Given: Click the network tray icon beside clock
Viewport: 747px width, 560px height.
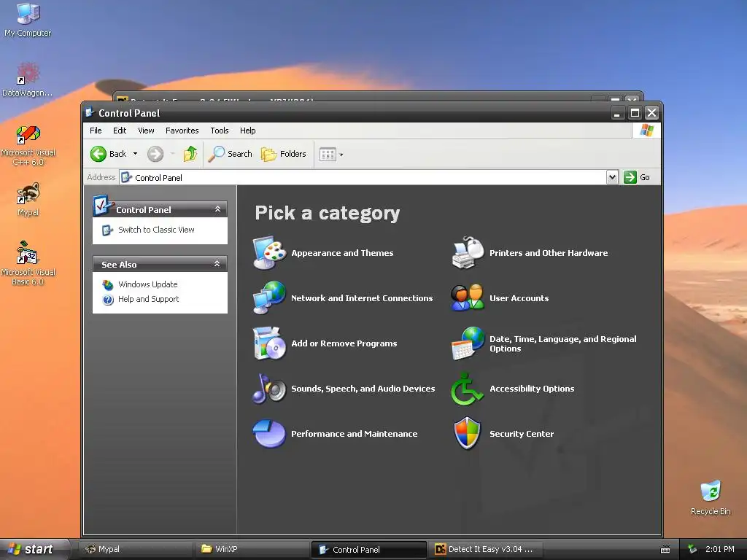Looking at the screenshot, I should pos(693,549).
